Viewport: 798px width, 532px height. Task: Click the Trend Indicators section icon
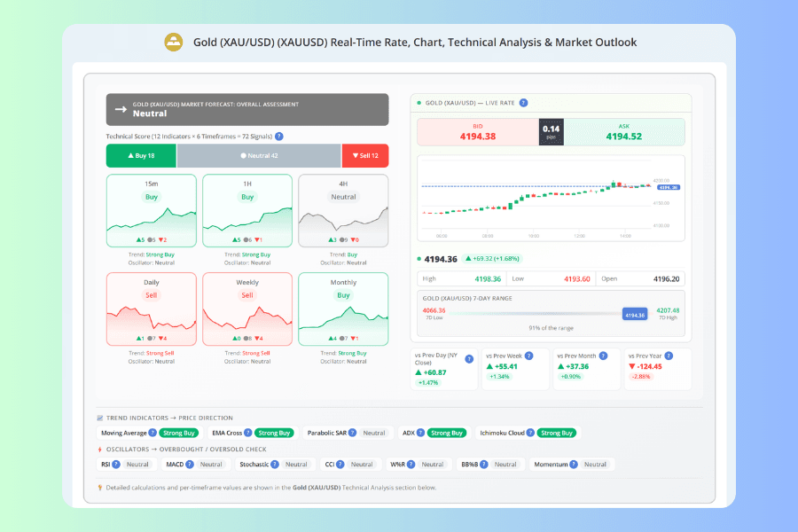click(x=99, y=418)
